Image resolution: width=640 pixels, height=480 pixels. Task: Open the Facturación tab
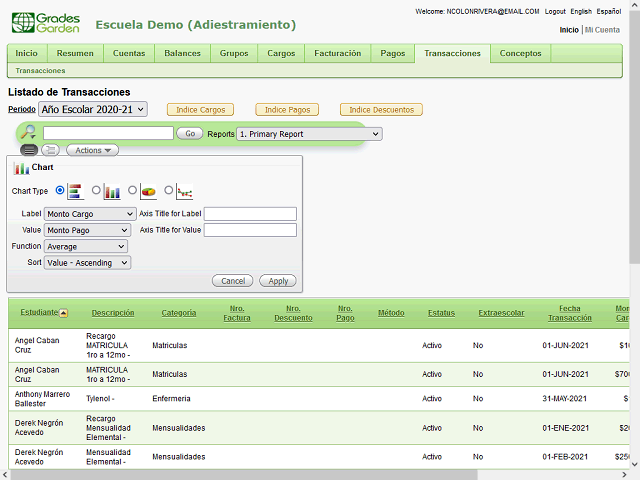337,53
